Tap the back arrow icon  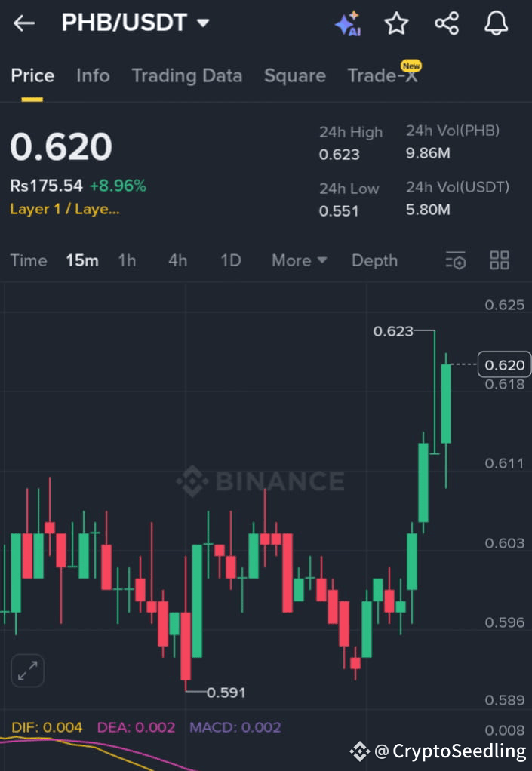[x=23, y=23]
